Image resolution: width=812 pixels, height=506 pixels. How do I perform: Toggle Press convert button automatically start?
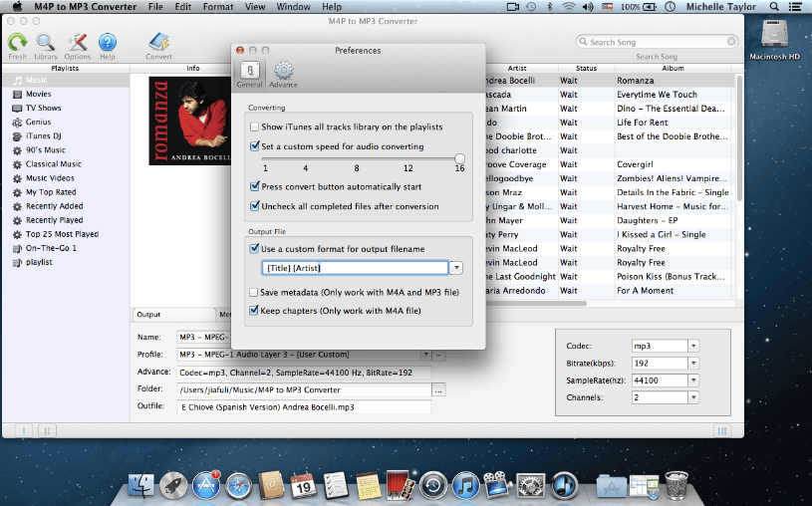coord(254,186)
